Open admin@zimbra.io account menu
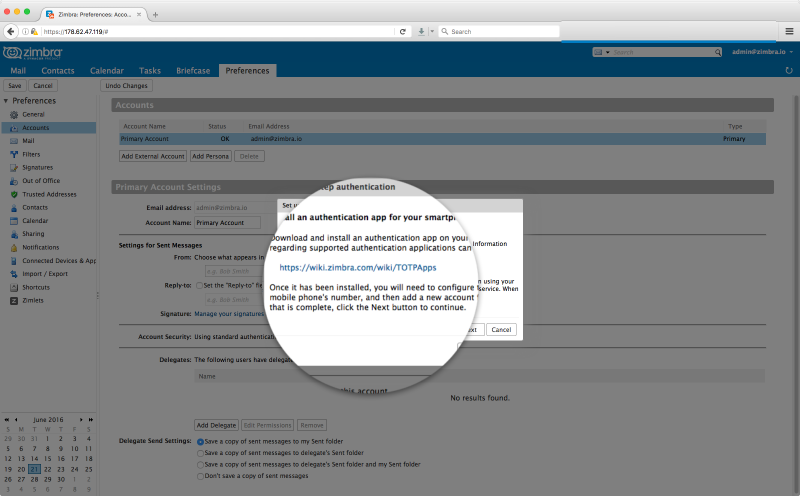Screen dimensions: 800x496 762,52
